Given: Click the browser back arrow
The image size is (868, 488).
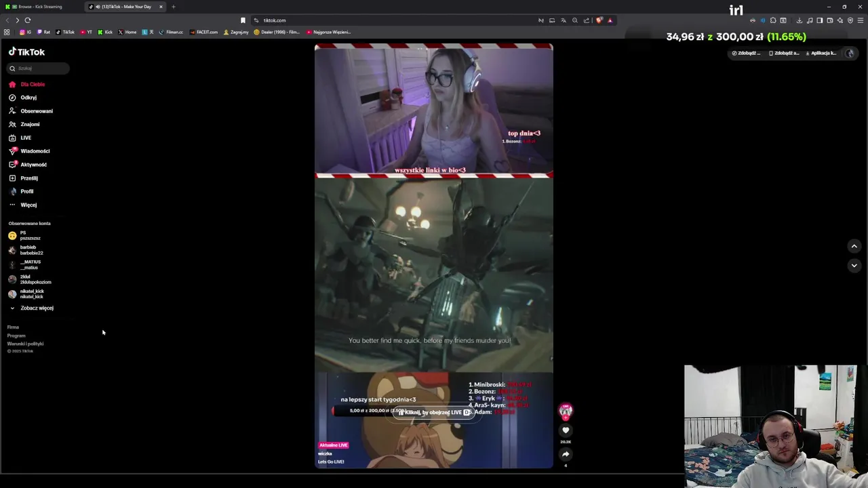Looking at the screenshot, I should tap(7, 20).
